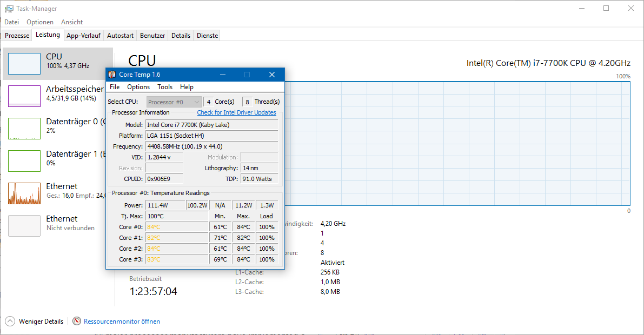The width and height of the screenshot is (644, 335).
Task: Select Arbeitsspeicher memory graph thumbnail
Action: coord(24,96)
